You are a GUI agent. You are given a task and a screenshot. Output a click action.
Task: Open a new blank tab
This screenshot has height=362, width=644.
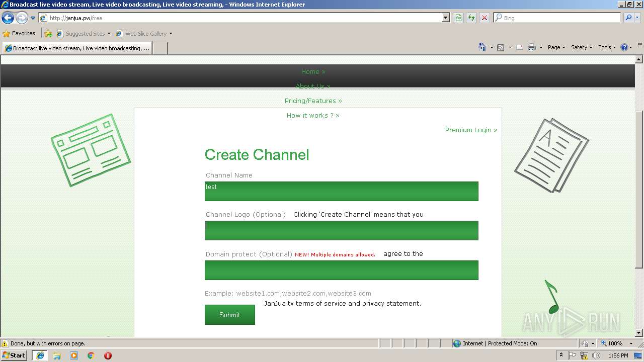[x=160, y=48]
